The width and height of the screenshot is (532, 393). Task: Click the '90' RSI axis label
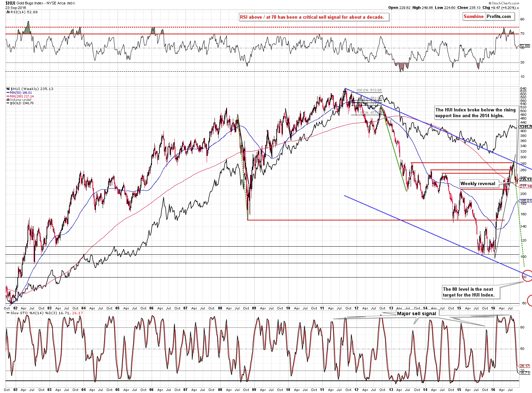[x=522, y=20]
